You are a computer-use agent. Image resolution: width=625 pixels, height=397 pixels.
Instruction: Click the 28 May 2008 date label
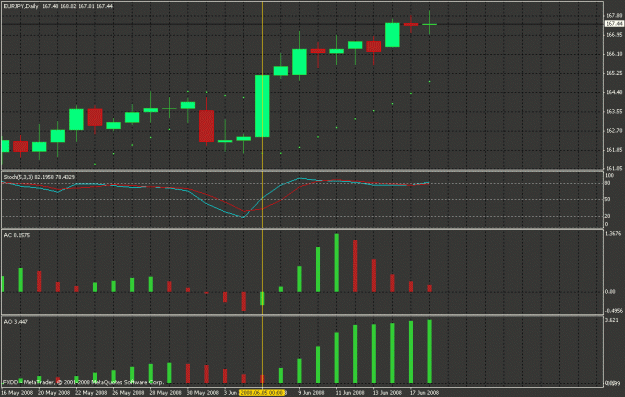[x=165, y=393]
